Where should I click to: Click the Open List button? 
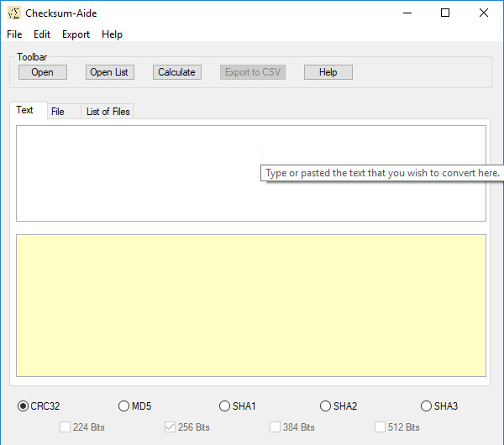point(109,72)
